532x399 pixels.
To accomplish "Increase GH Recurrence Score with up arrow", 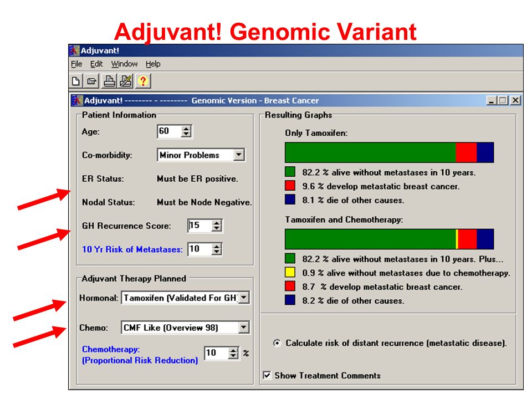I will 217,223.
